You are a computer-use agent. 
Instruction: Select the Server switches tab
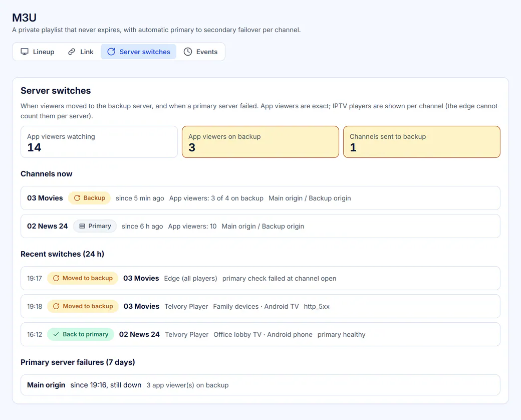pyautogui.click(x=139, y=52)
